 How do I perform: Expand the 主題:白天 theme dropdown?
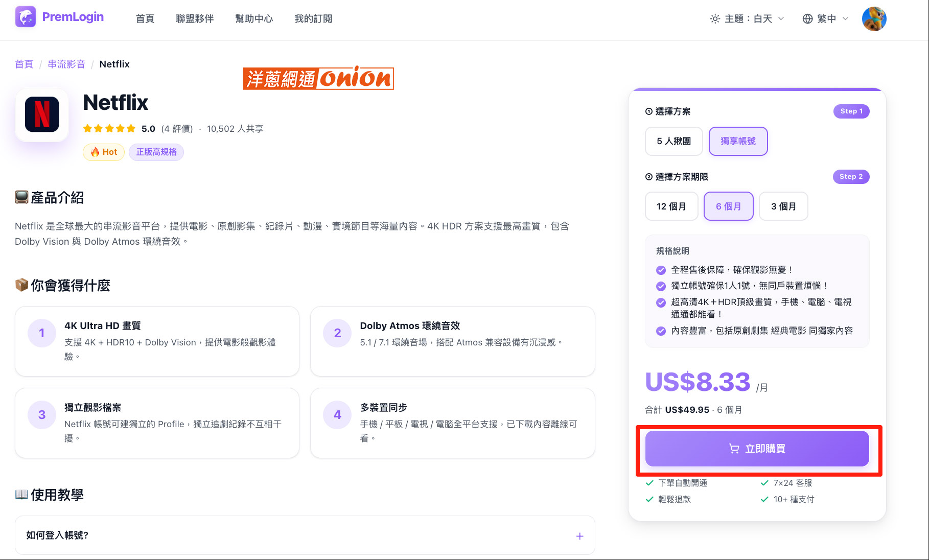coord(748,19)
